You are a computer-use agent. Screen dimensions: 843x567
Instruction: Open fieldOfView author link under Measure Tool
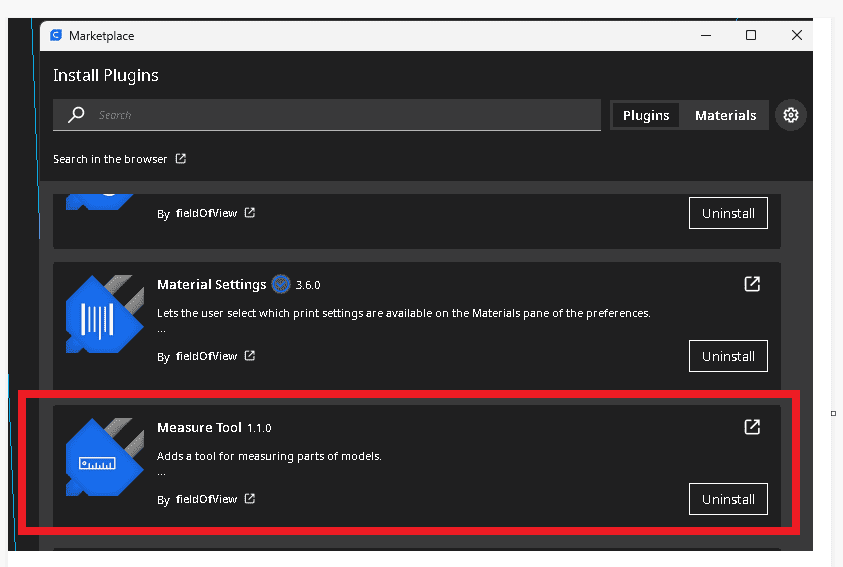[x=206, y=499]
